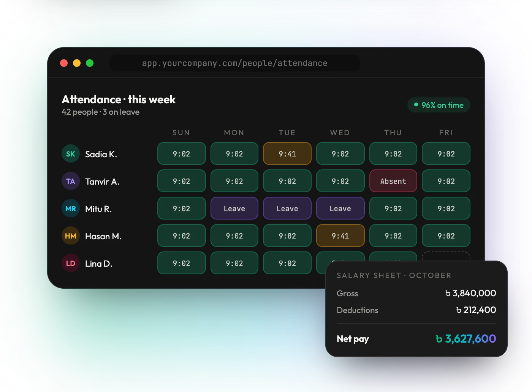This screenshot has height=392, width=532.
Task: Click the Deductions amount ৳ 212,400
Action: (476, 310)
